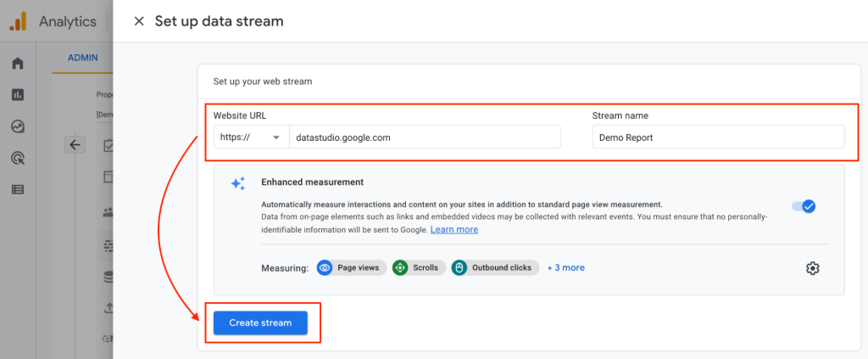
Task: Open the Advertising cursor-target icon
Action: (18, 159)
